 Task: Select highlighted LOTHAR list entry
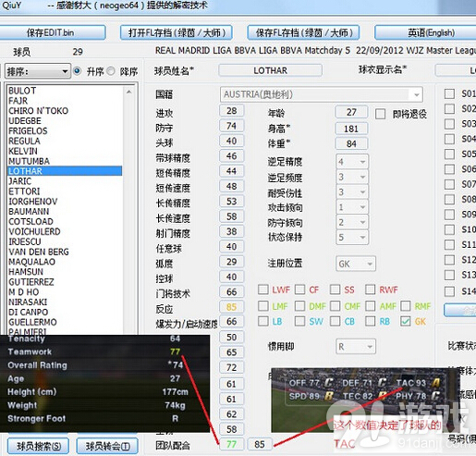(65, 171)
